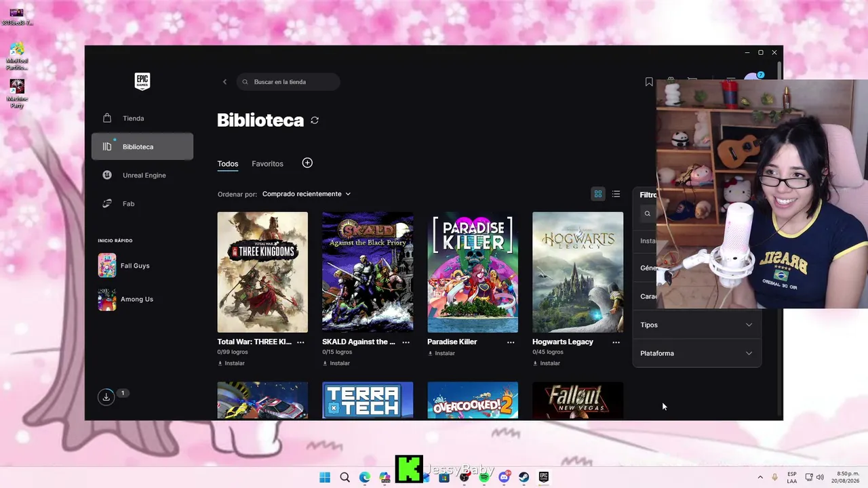Click the filter search magnifier icon
This screenshot has width=868, height=488.
(x=648, y=213)
